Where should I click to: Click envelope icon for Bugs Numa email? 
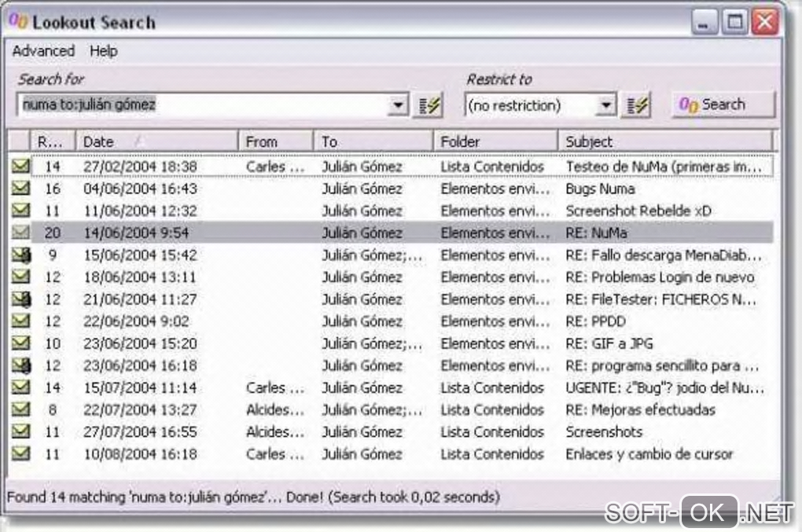20,188
